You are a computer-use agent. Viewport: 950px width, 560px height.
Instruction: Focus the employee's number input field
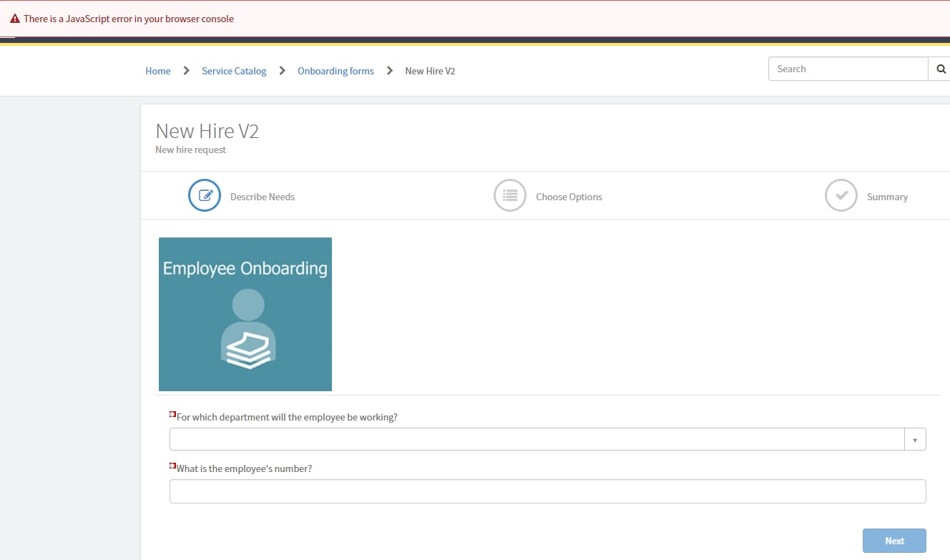[548, 491]
